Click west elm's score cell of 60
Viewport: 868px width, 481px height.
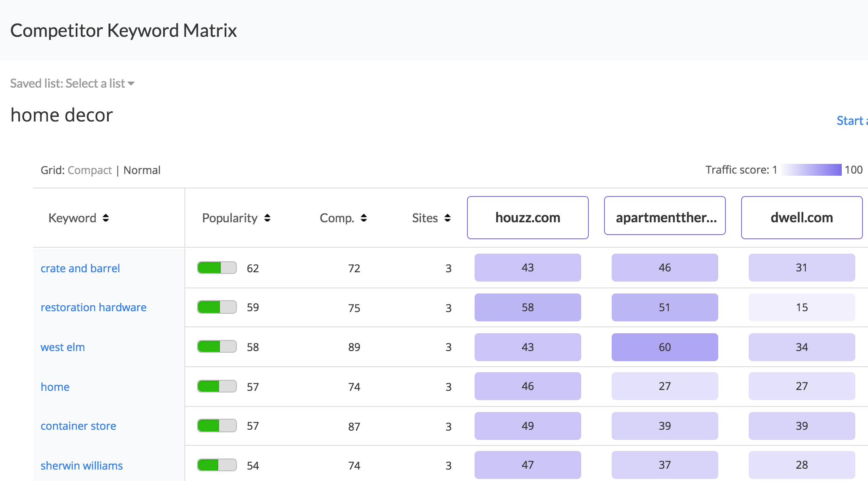pyautogui.click(x=664, y=347)
